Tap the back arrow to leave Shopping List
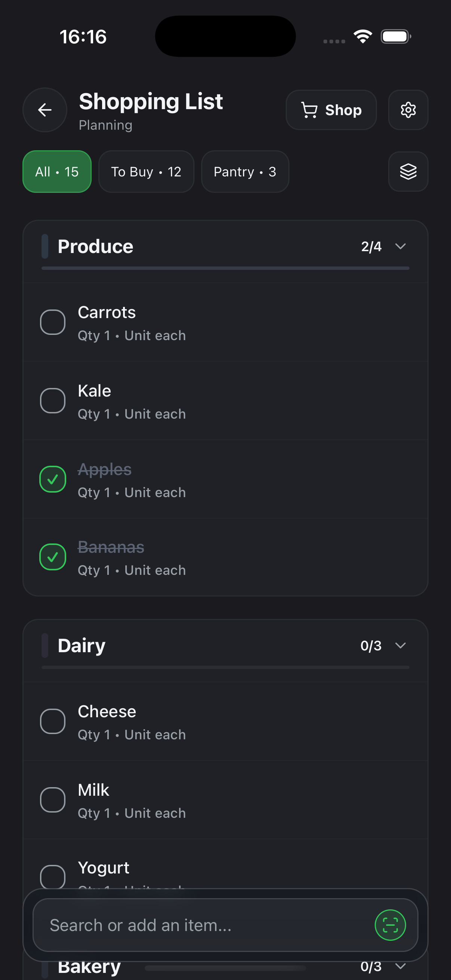The height and width of the screenshot is (980, 451). point(45,110)
